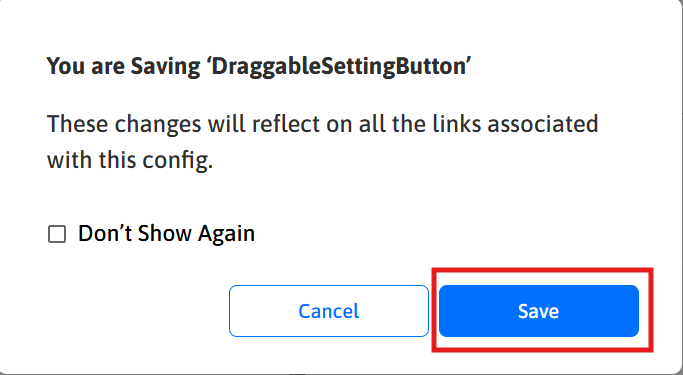Confirm saving DraggableSettingButton with Save
683x375 pixels.
(539, 311)
